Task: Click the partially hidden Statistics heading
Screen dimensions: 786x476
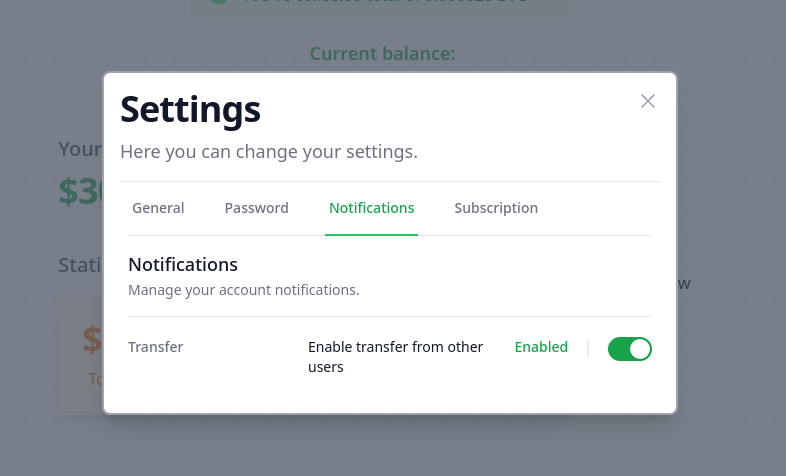Action: [80, 265]
